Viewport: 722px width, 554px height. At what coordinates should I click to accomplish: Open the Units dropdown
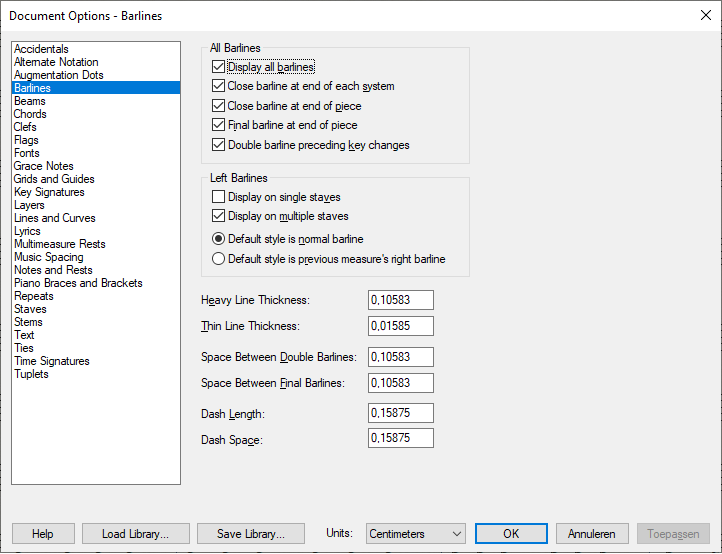pyautogui.click(x=415, y=534)
